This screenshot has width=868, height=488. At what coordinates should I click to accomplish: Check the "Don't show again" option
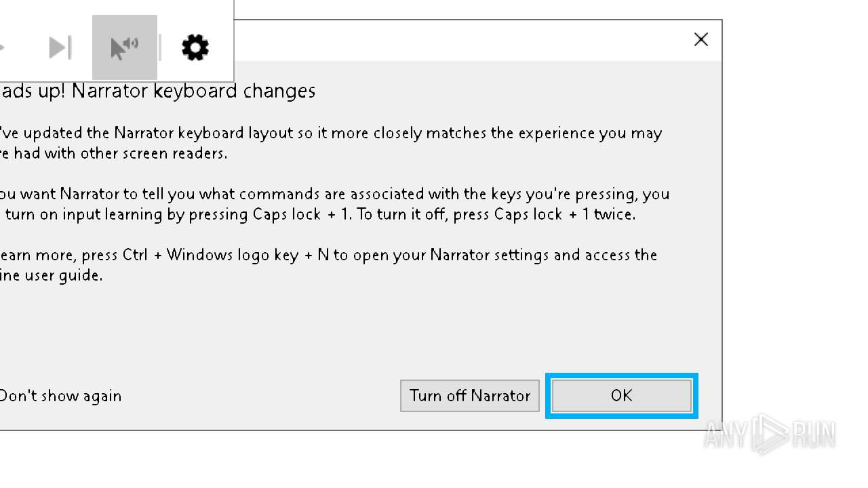pyautogui.click(x=60, y=396)
